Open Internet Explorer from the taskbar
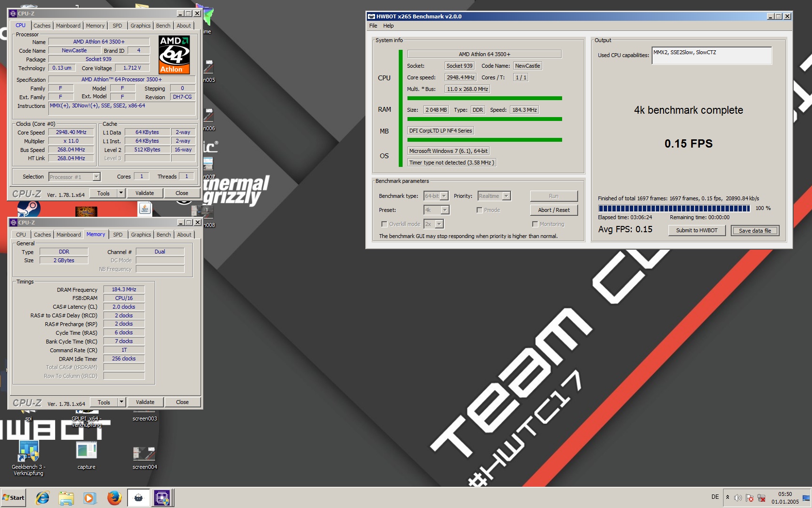This screenshot has height=508, width=812. pos(43,498)
